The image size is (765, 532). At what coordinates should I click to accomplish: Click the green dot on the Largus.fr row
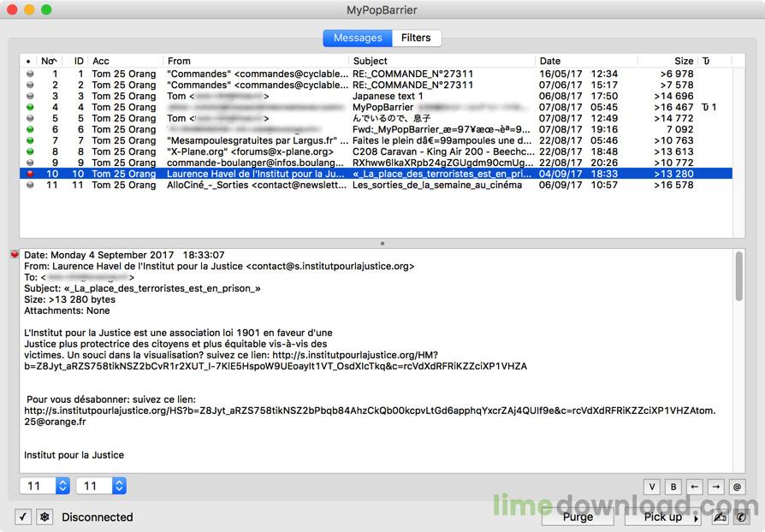pos(30,140)
